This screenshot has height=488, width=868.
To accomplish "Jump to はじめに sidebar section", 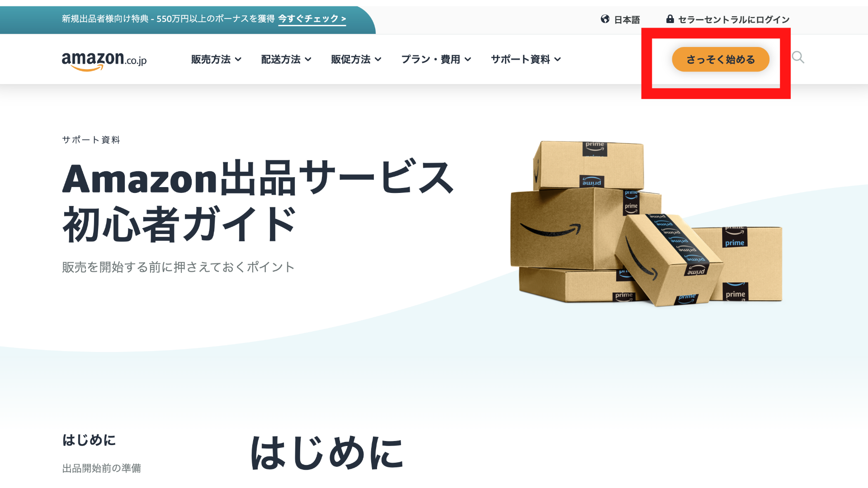I will (89, 440).
